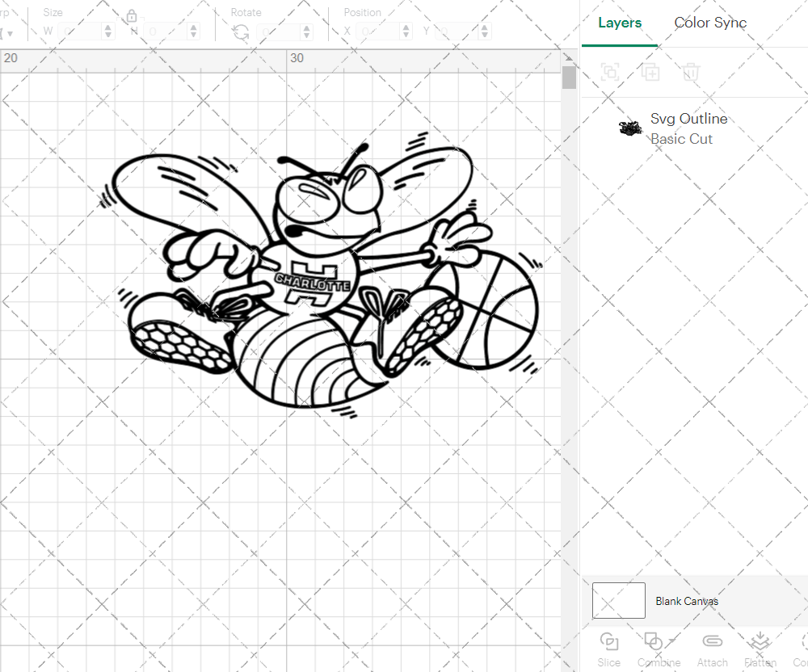Click the Basic Cut operation label
The image size is (808, 672).
[x=681, y=139]
